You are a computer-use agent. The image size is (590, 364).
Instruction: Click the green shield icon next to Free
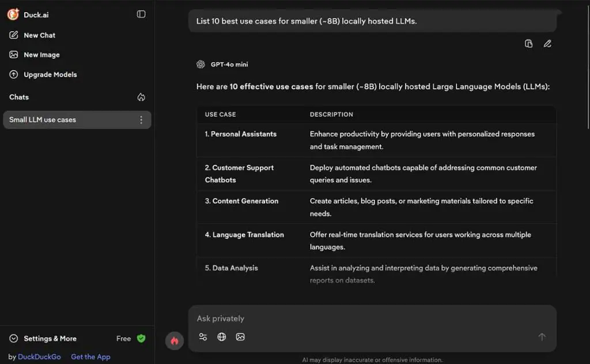[x=141, y=339]
